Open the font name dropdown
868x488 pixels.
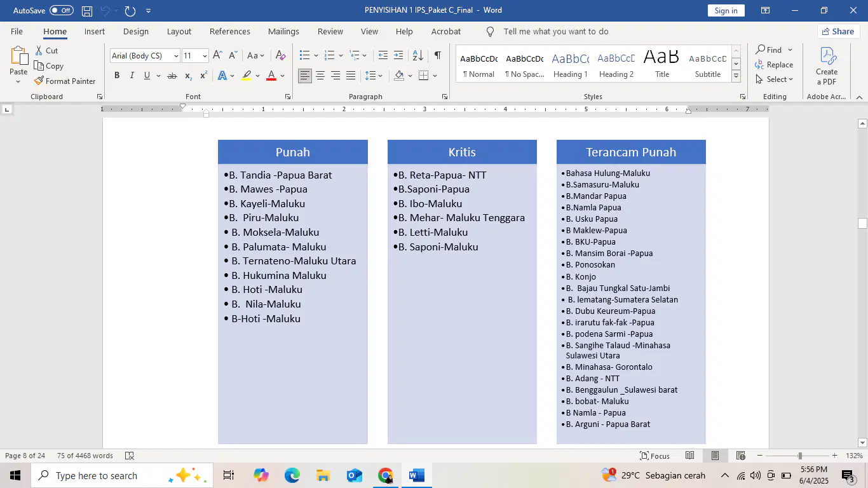coord(176,56)
